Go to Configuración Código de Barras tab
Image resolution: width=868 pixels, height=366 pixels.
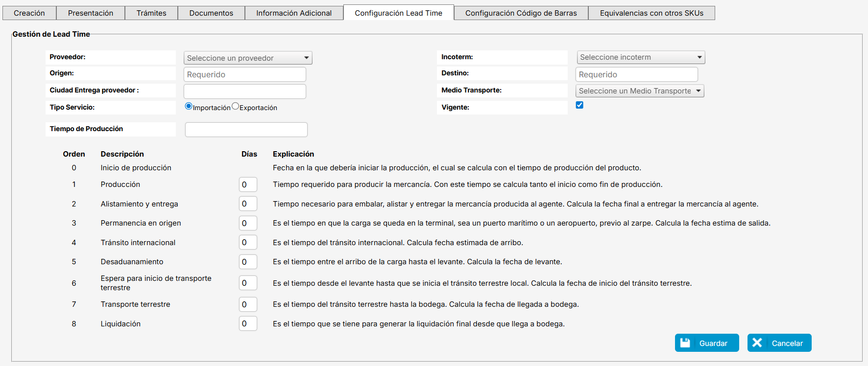521,13
